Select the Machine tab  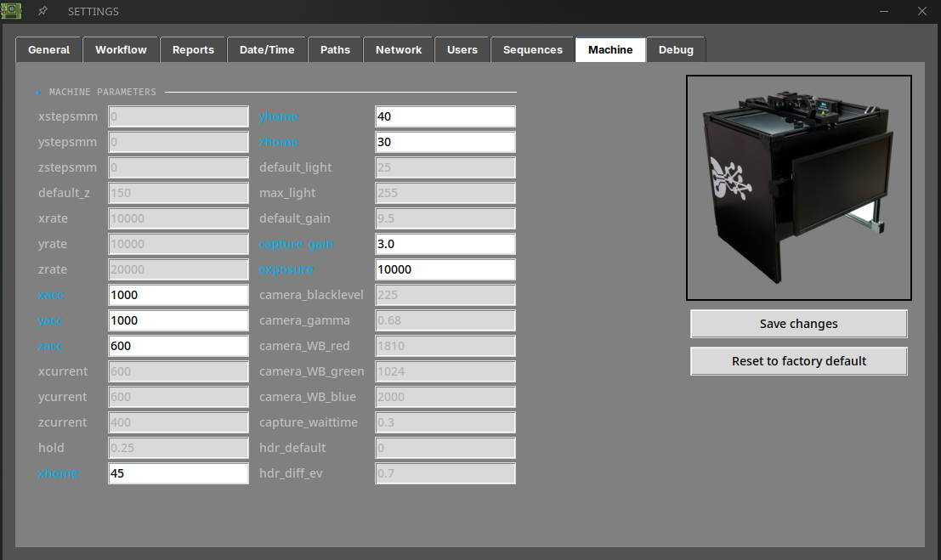point(610,50)
